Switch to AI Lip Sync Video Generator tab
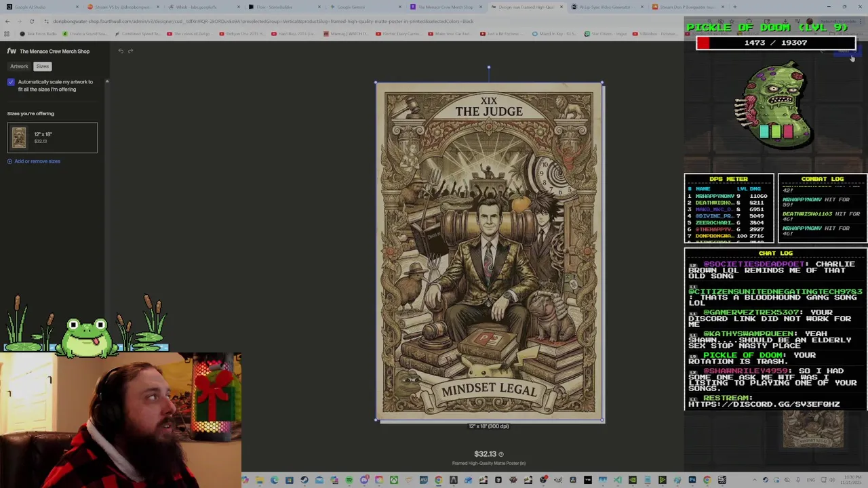Image resolution: width=868 pixels, height=488 pixels. [x=607, y=7]
